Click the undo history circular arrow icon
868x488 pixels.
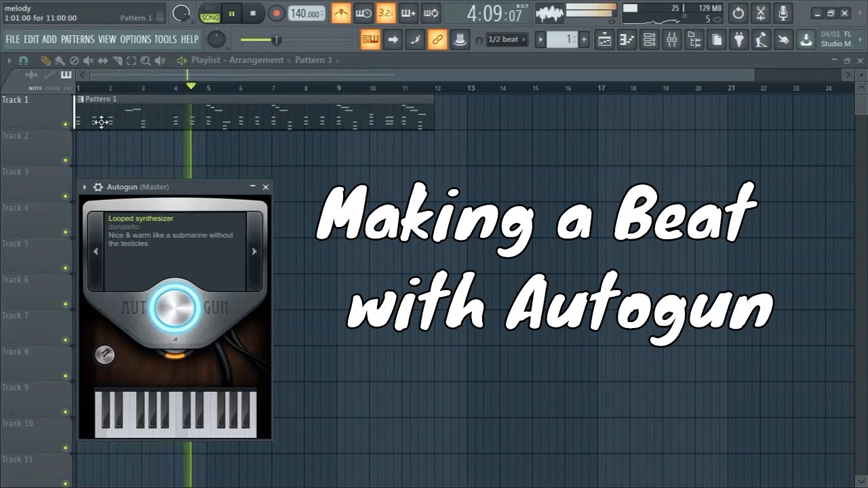738,13
